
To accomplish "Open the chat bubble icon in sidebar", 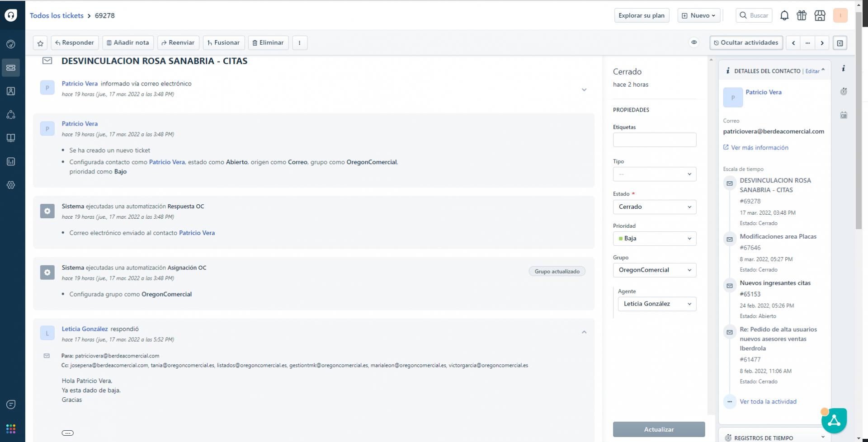I will pos(11,404).
